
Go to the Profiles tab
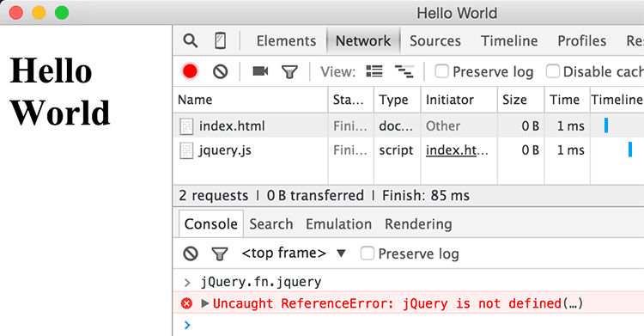point(581,40)
